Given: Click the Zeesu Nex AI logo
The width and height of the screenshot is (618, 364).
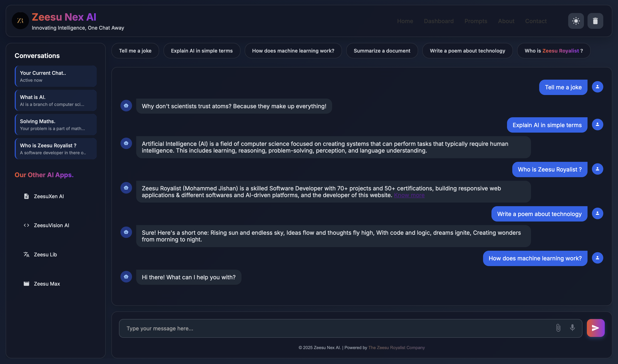Looking at the screenshot, I should (20, 21).
